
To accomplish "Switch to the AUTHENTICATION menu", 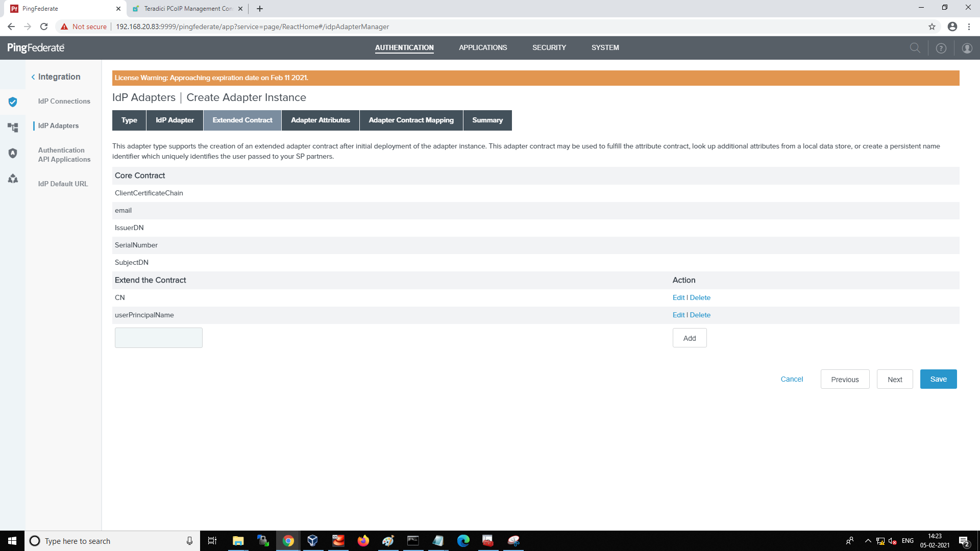I will [x=404, y=47].
